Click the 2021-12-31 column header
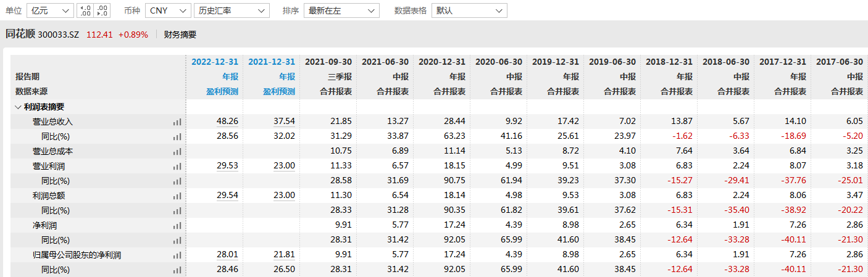Viewport: 868px width, 277px height. tap(272, 62)
